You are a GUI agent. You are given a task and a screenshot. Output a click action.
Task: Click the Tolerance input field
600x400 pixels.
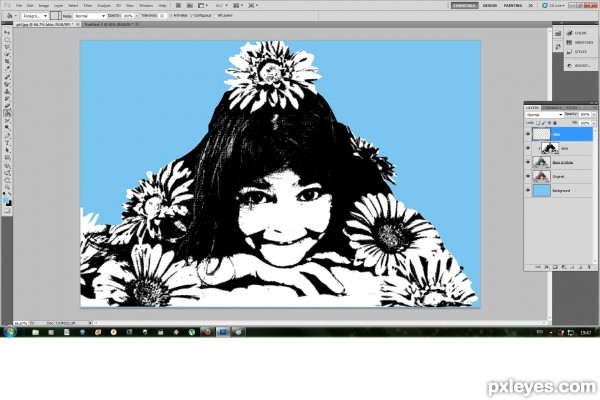pyautogui.click(x=162, y=16)
